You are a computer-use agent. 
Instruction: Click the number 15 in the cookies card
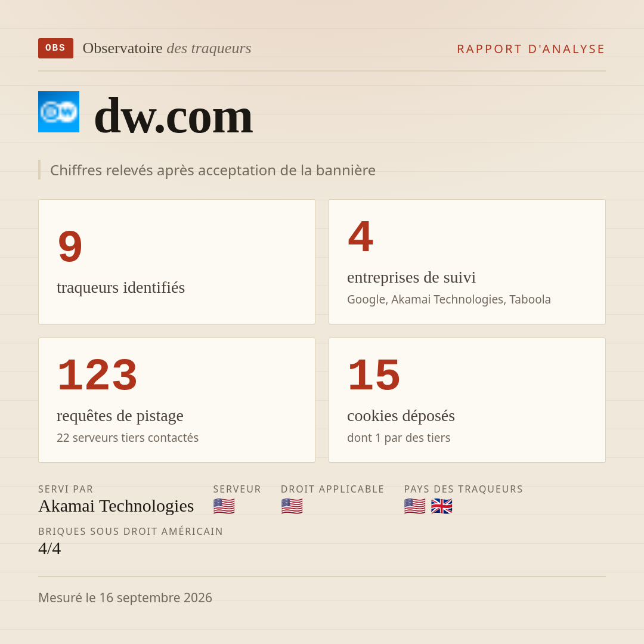pyautogui.click(x=374, y=374)
